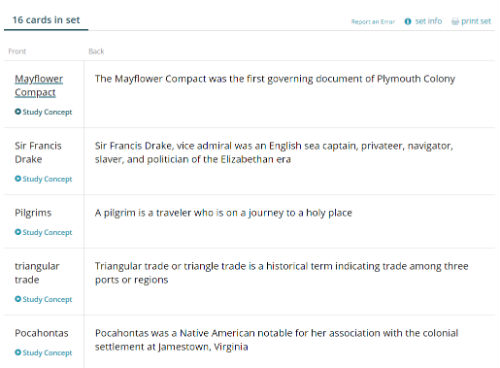Click the Front column header
This screenshot has height=368, width=500.
click(x=17, y=51)
